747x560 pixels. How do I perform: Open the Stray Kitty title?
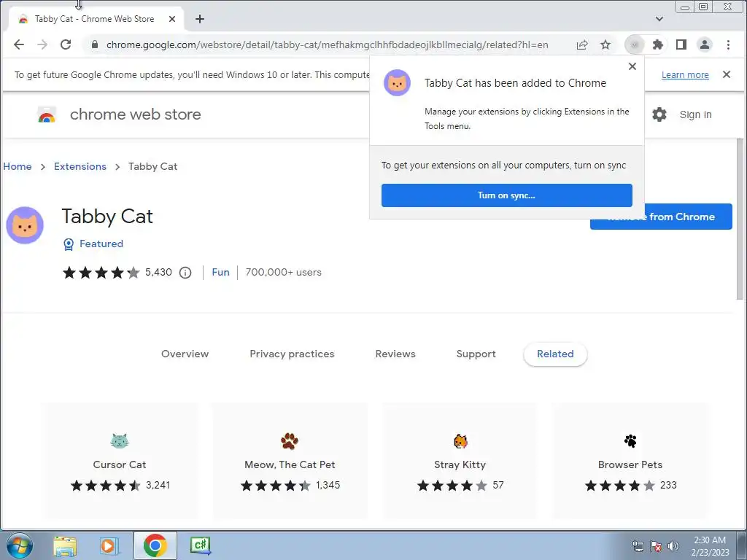tap(460, 464)
